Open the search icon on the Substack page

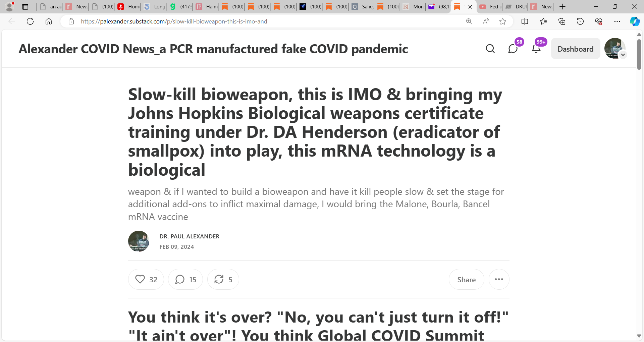coord(490,49)
